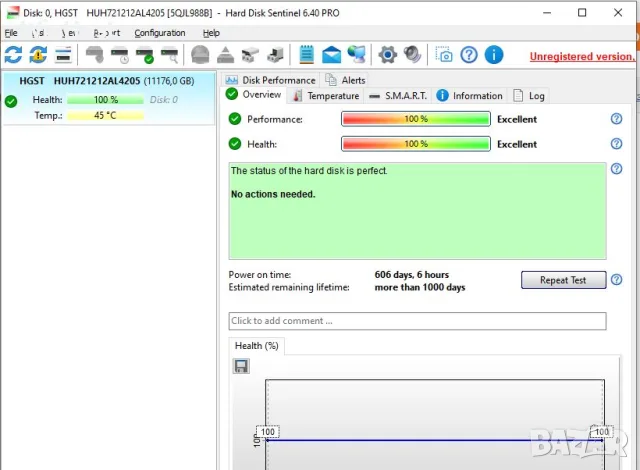Image resolution: width=640 pixels, height=470 pixels.
Task: Click help icon beside status message box
Action: tap(616, 168)
